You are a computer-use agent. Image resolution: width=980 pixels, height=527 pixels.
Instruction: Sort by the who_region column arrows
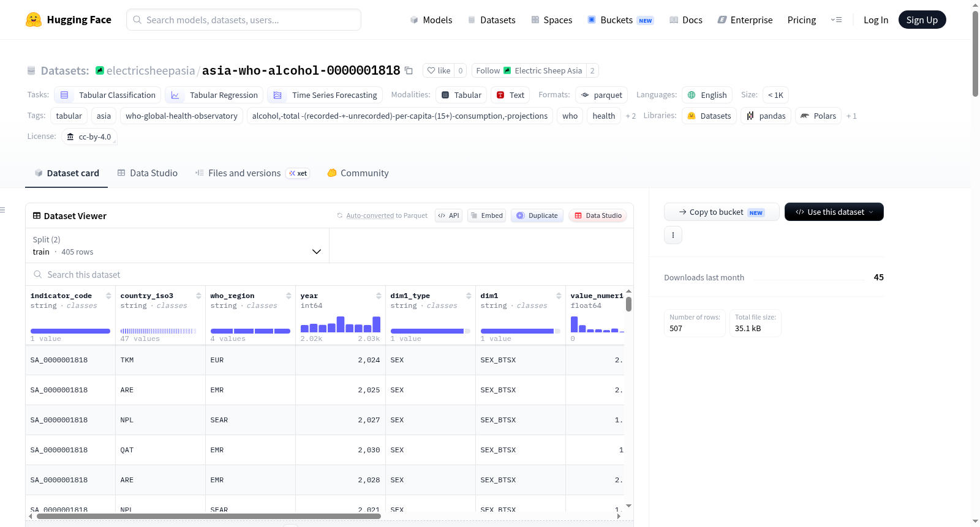(x=288, y=296)
